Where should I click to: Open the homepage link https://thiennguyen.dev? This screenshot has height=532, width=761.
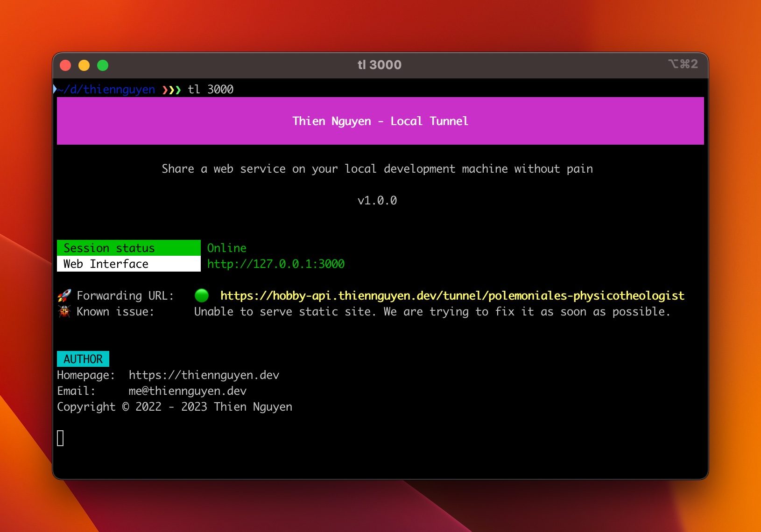tap(204, 375)
